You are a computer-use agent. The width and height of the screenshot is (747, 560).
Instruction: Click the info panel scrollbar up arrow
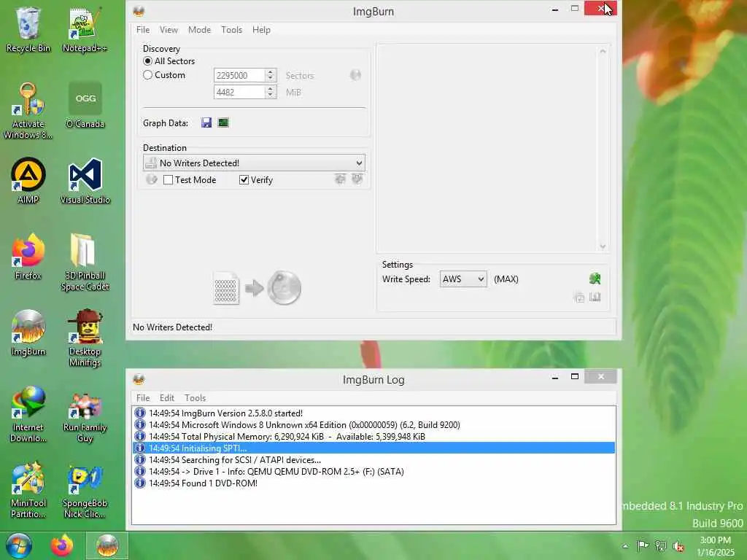click(603, 51)
